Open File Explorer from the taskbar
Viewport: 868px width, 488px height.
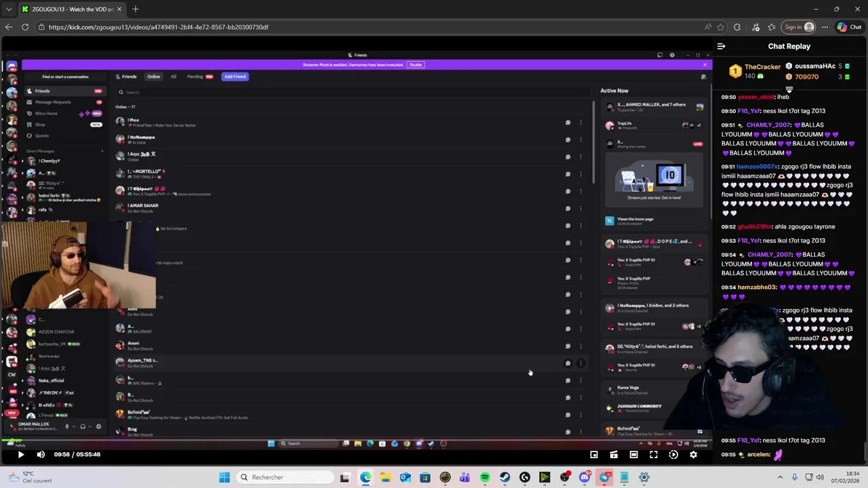385,477
